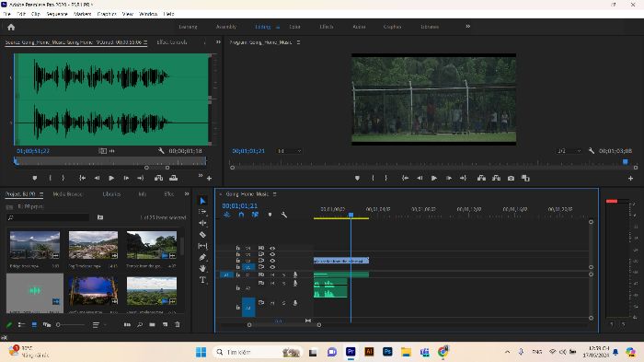Select the Track Select Forward tool
Image resolution: width=644 pixels, height=362 pixels.
(x=202, y=212)
